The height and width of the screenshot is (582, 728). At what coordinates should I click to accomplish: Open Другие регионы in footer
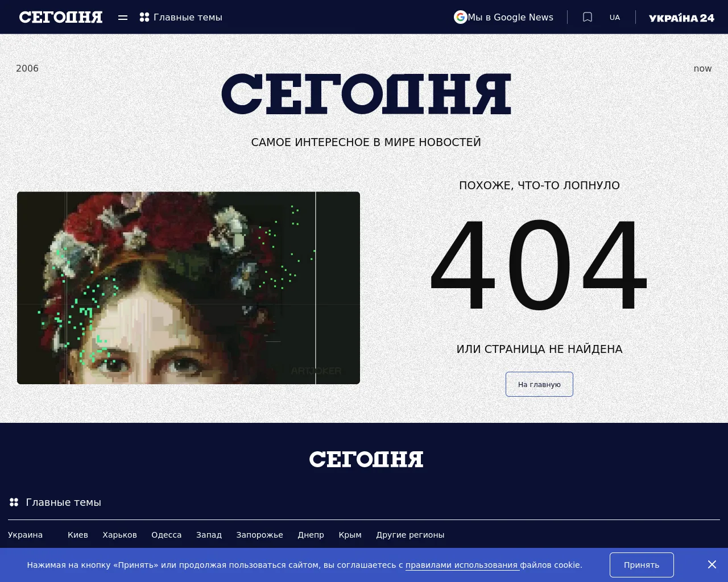point(410,535)
